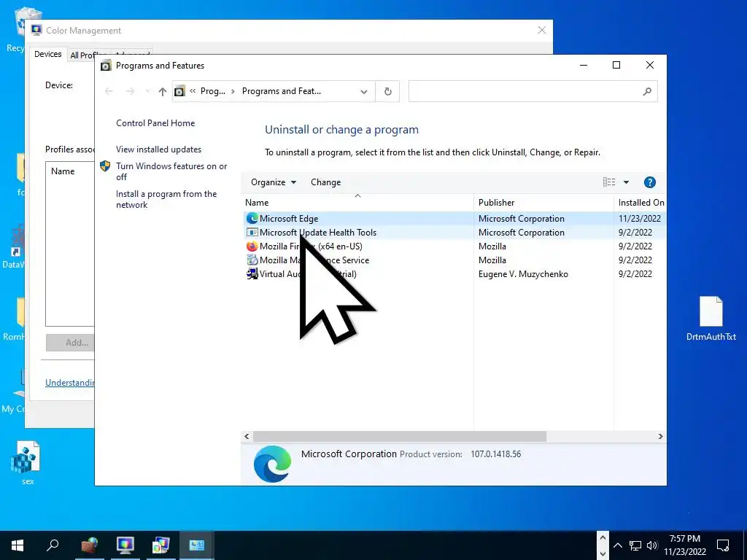This screenshot has height=560, width=747.
Task: Expand the breadcrumb double chevron
Action: [193, 91]
